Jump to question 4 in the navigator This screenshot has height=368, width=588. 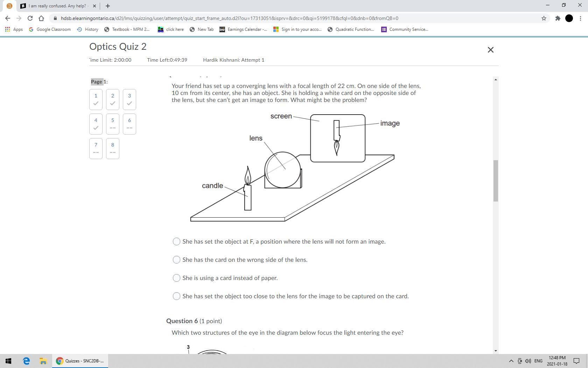(x=96, y=124)
